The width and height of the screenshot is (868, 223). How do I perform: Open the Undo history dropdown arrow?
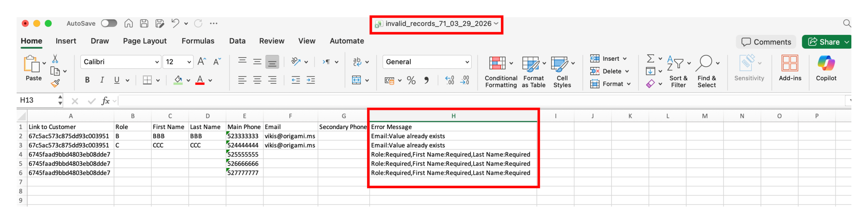click(186, 23)
